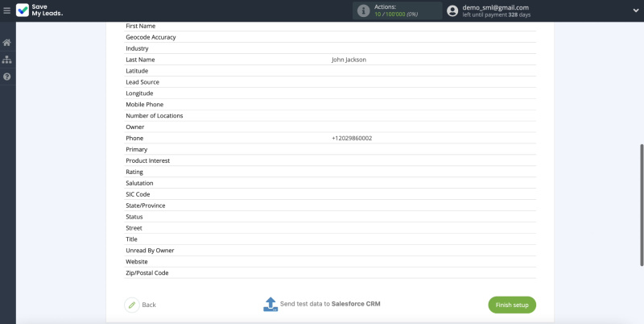Screen dimensions: 644x324
Task: Select the Latitude row
Action: (330, 71)
